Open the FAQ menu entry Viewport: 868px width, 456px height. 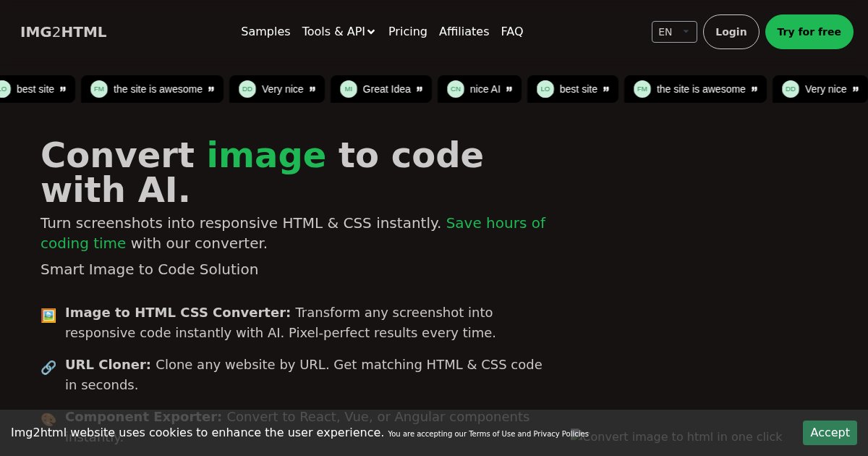[x=512, y=32]
